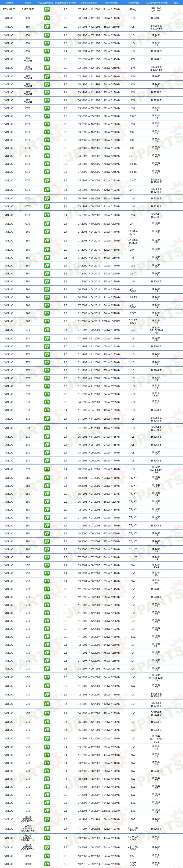This screenshot has width=183, height=868.
Task: Click the 'Rodzaj paliwa' column header
Action: click(45, 2)
